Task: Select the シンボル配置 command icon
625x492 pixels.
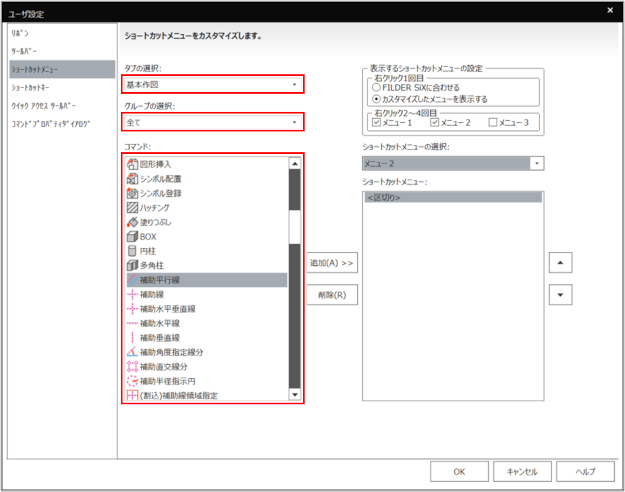Action: click(x=132, y=178)
